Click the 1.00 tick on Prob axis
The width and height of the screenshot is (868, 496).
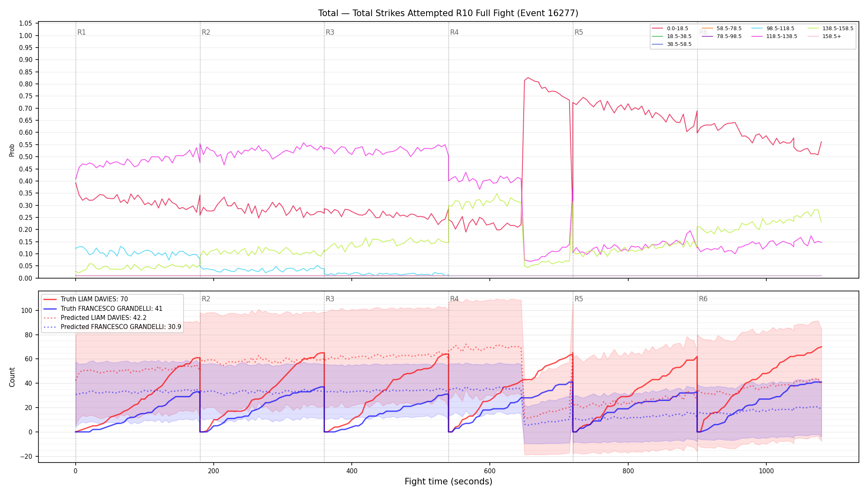26,36
